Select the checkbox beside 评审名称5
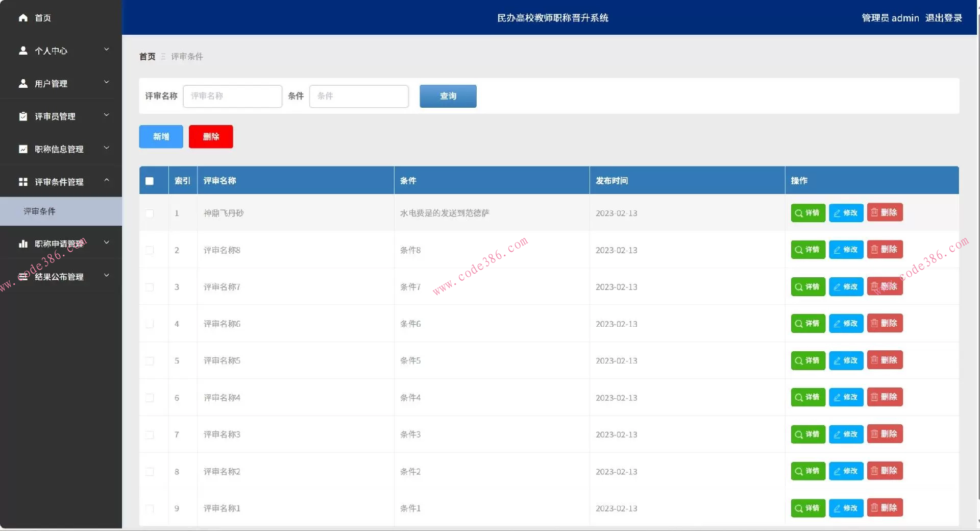980x531 pixels. tap(149, 361)
